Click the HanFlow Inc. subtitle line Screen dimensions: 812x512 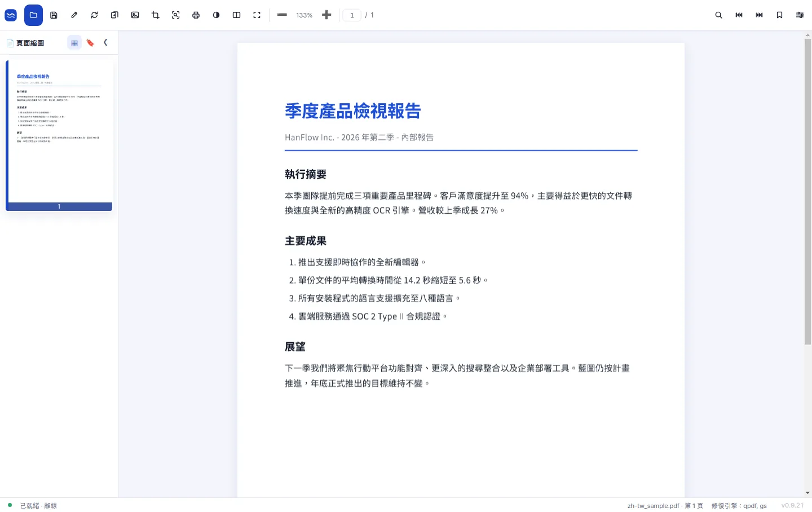click(359, 138)
